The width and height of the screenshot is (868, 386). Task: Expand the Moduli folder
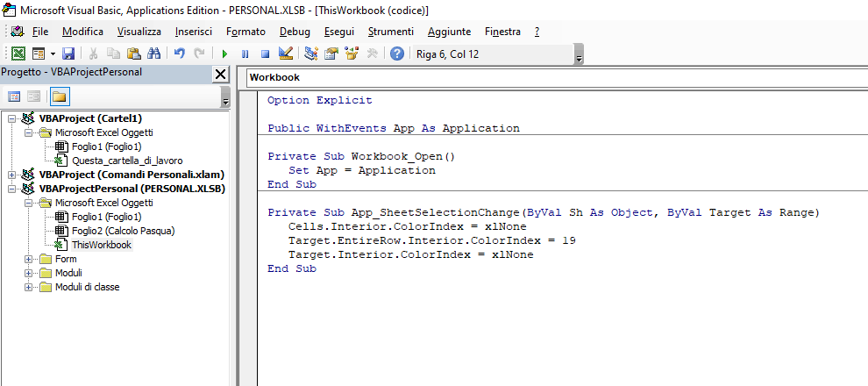(x=28, y=273)
